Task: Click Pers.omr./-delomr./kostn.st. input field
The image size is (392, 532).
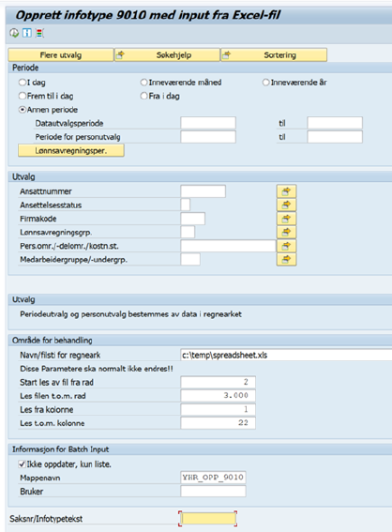Action: pyautogui.click(x=228, y=246)
